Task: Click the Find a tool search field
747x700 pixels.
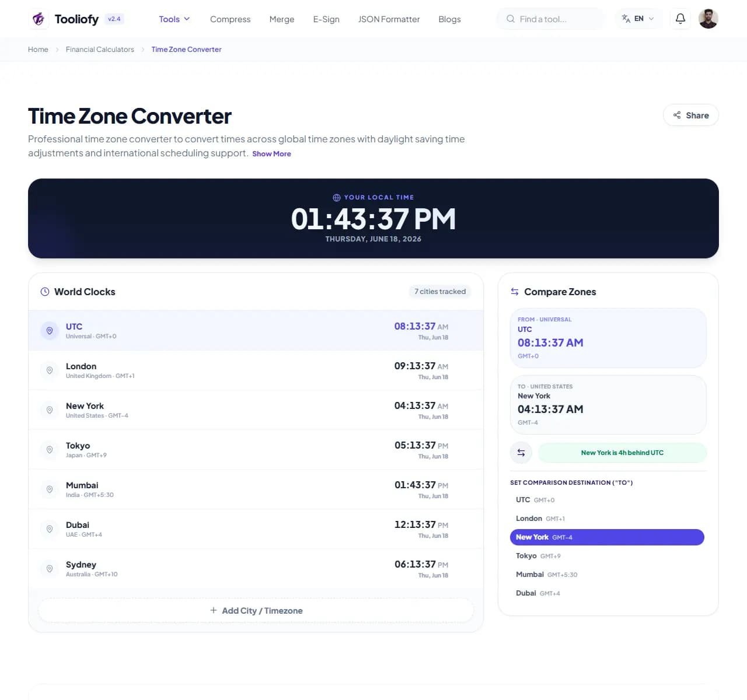Action: 551,19
